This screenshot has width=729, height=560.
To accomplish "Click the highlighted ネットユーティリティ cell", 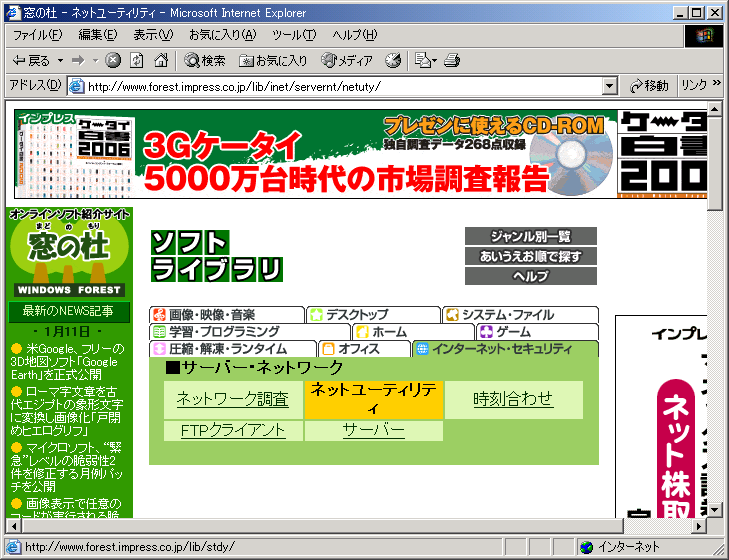I will [374, 400].
